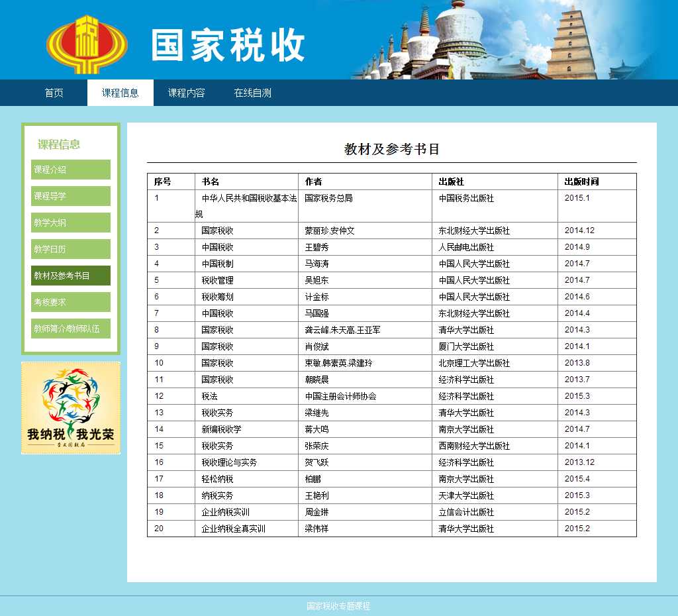
Task: Select 课程导学 sidebar item
Action: click(71, 196)
